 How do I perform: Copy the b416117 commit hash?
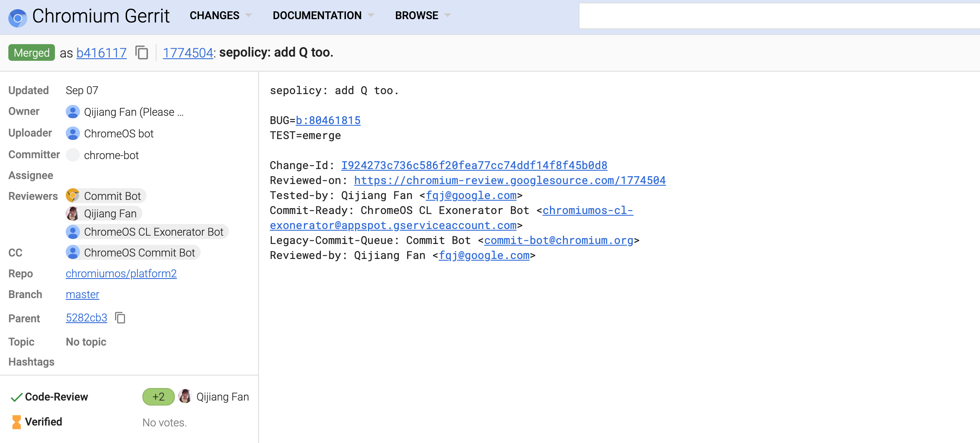pyautogui.click(x=142, y=53)
